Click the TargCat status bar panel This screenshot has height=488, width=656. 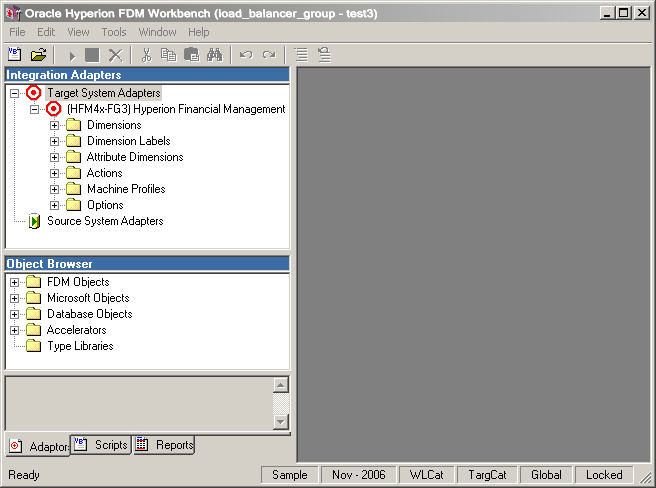coord(487,475)
